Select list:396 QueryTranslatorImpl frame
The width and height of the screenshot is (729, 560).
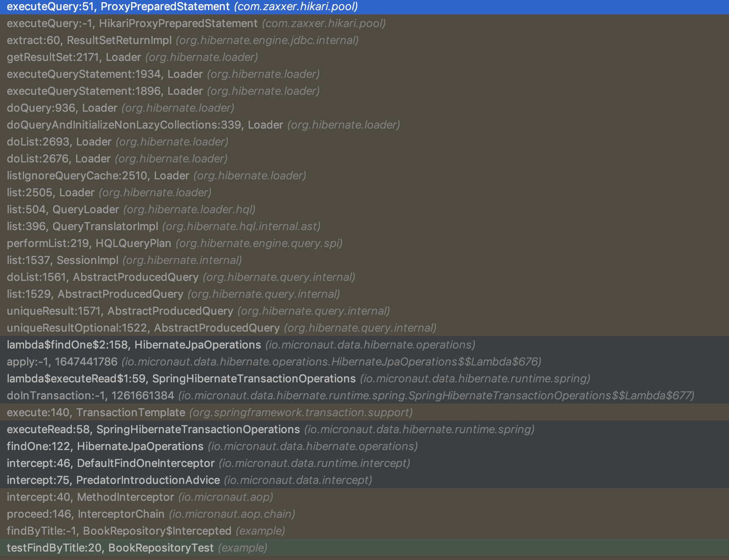[x=364, y=226]
